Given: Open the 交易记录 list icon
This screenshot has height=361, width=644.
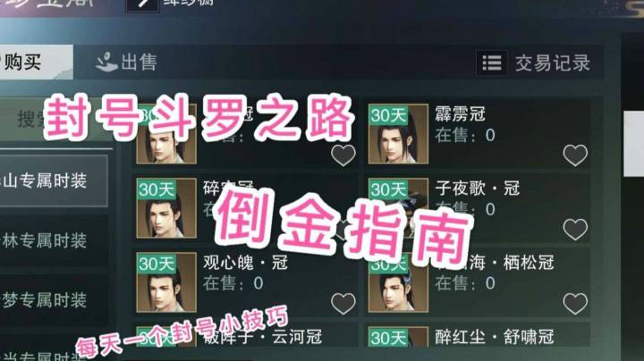Looking at the screenshot, I should point(492,63).
